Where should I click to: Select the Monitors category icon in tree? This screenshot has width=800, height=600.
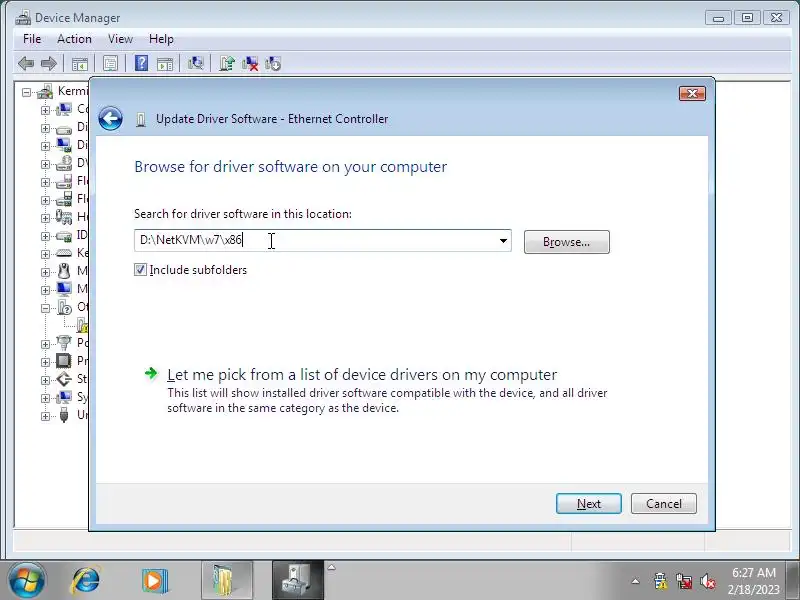[64, 289]
